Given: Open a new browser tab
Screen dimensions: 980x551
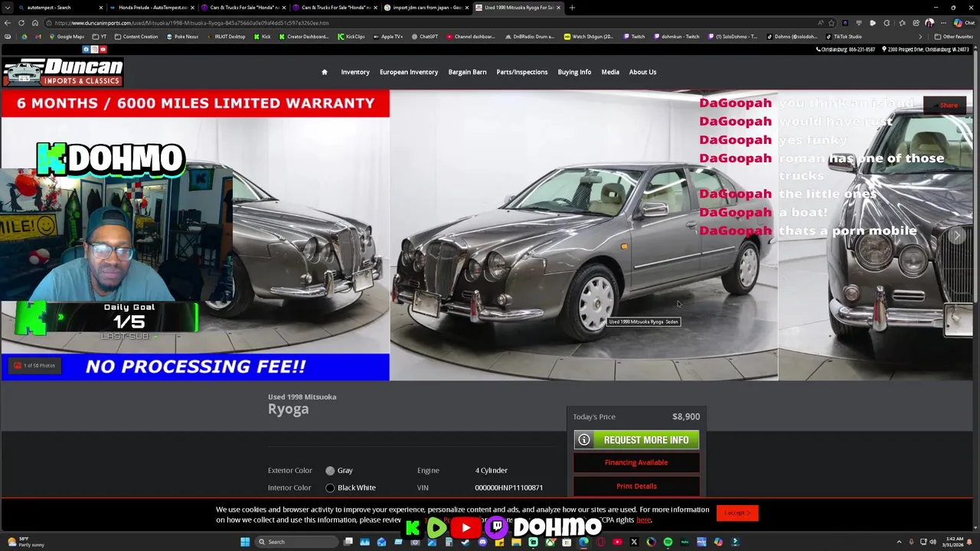Looking at the screenshot, I should 572,8.
